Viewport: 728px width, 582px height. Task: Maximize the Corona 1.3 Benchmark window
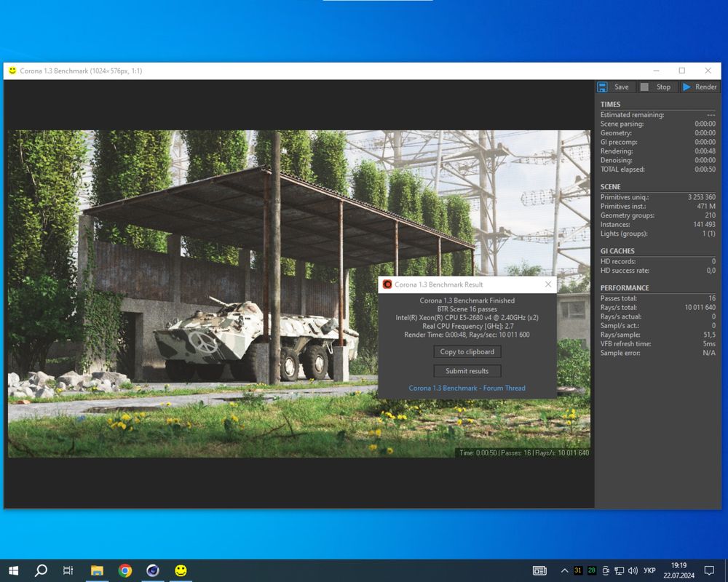(x=681, y=71)
